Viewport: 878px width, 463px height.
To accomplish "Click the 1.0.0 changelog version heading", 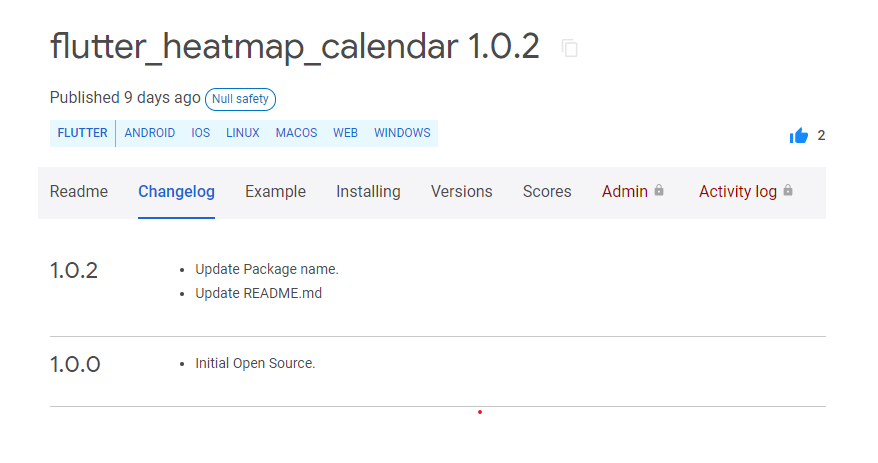I will click(x=75, y=364).
